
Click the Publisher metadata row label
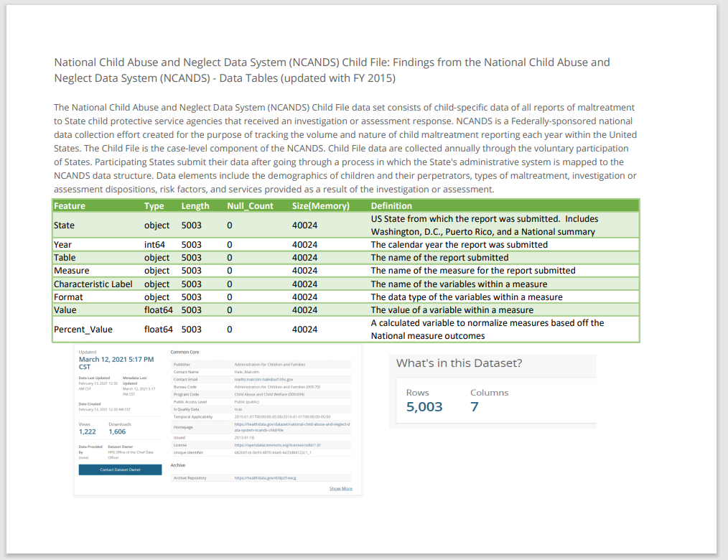pos(182,365)
